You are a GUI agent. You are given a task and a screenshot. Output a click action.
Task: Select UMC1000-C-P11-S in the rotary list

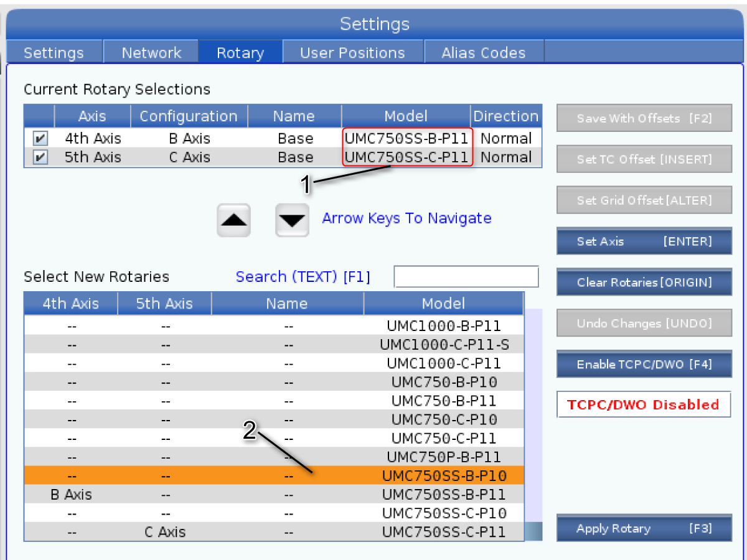(274, 344)
